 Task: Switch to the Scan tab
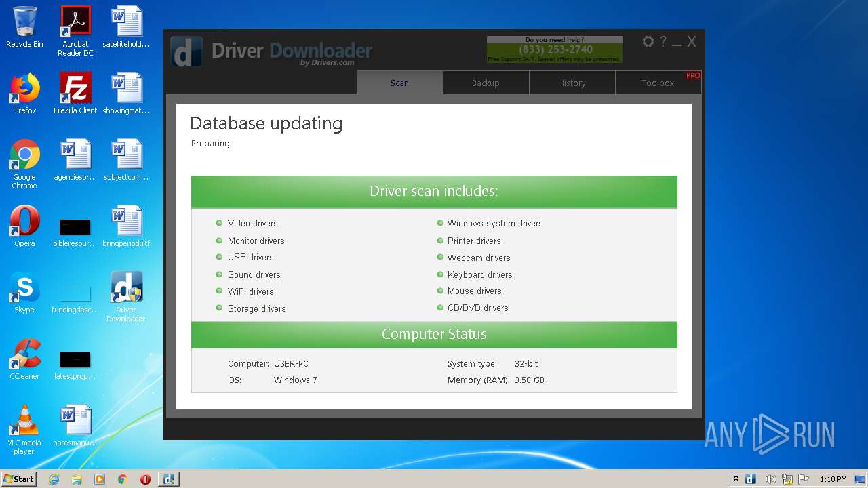coord(400,83)
